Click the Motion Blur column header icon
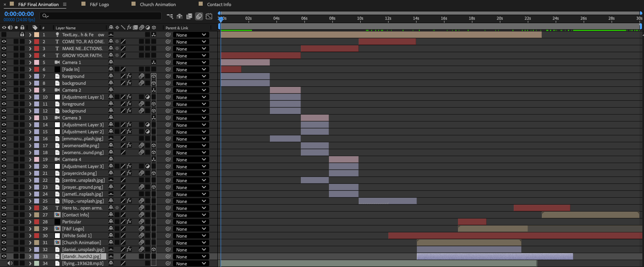This screenshot has height=267, width=644. point(141,28)
